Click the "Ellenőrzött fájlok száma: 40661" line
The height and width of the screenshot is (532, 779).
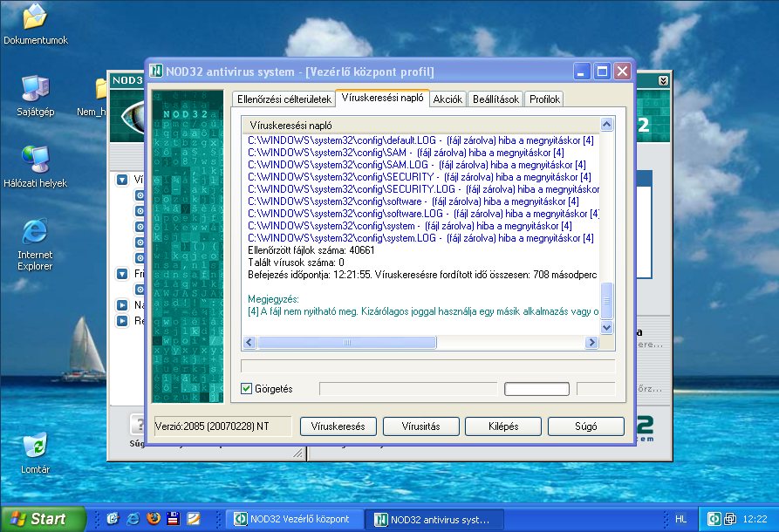(x=311, y=249)
